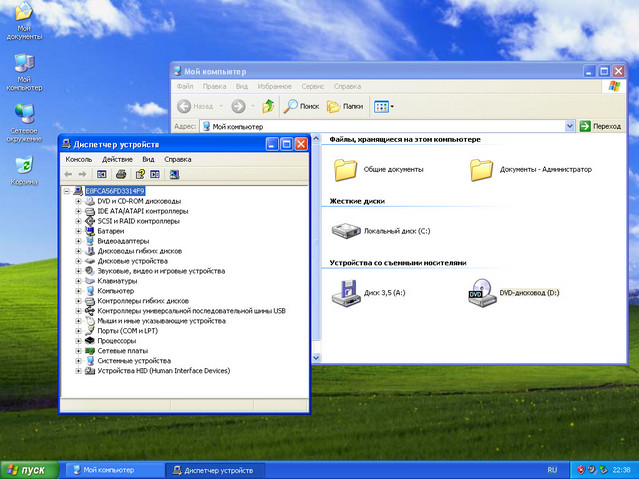
Task: Expand the Процессоры device category
Action: coord(78,341)
